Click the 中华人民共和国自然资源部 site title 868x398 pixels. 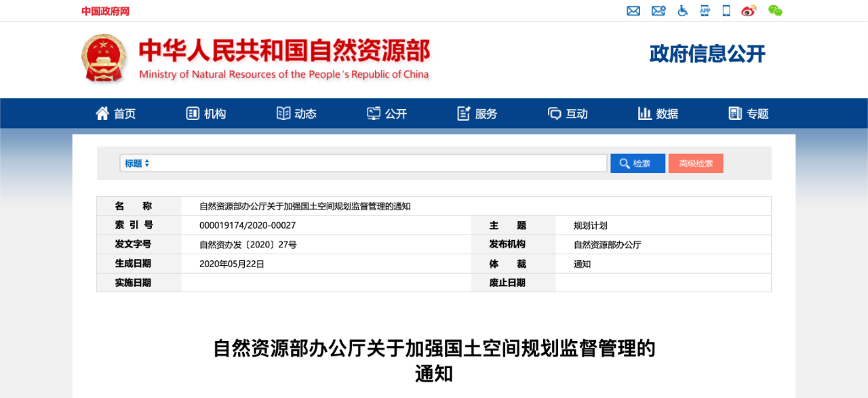point(284,51)
